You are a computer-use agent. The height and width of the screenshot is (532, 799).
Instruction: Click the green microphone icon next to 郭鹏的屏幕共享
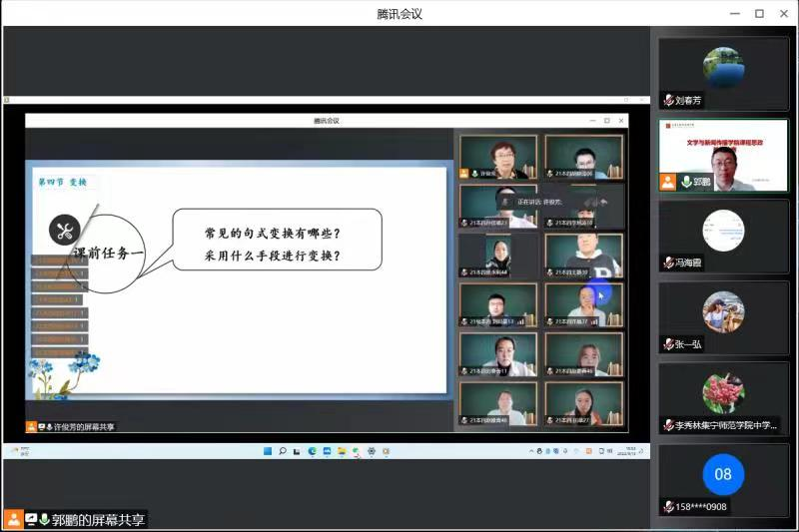coord(45,519)
